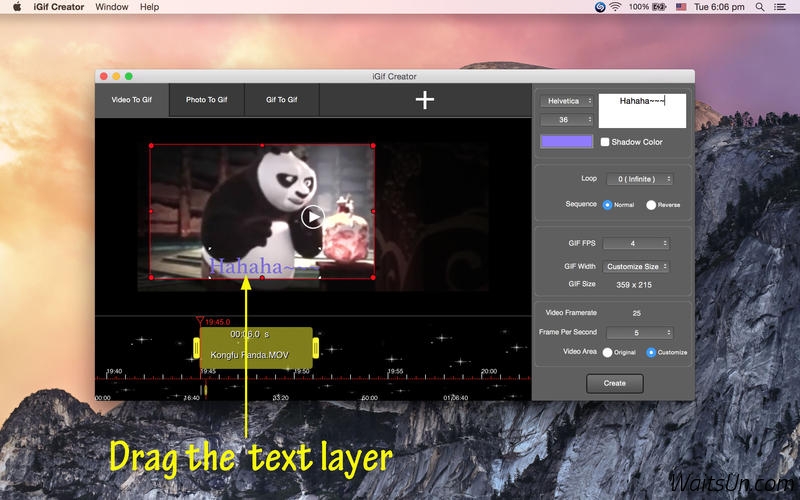The image size is (800, 500).
Task: Click the left-middle red crop edge handle
Action: pyautogui.click(x=151, y=211)
